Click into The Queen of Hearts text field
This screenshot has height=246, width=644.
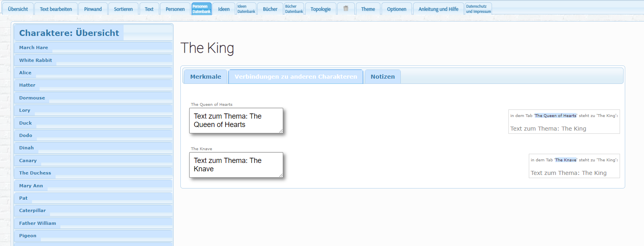tap(236, 121)
